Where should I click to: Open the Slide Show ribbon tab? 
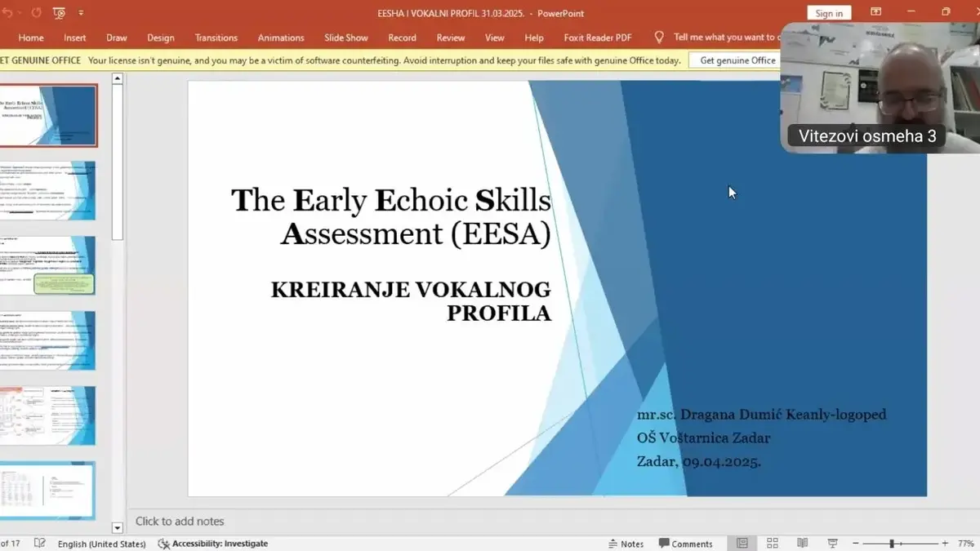click(345, 38)
